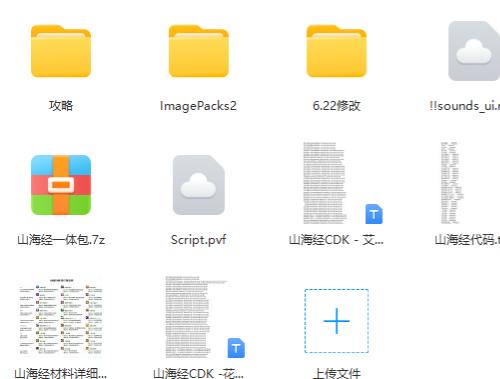The height and width of the screenshot is (379, 500).
Task: Click text badge on 山海经CDK - 艾... file
Action: 374,214
